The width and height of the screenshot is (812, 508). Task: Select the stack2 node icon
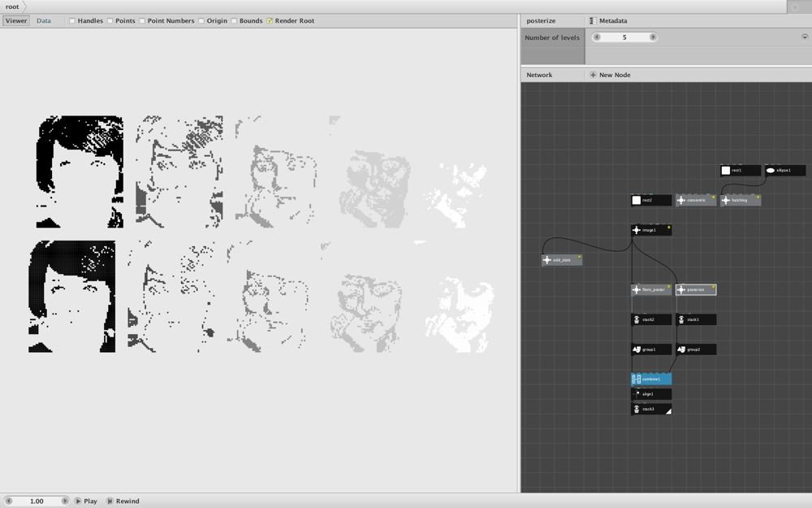pyautogui.click(x=637, y=319)
